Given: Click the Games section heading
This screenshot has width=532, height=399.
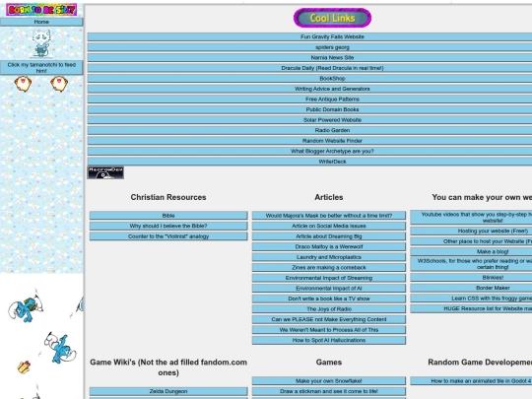Looking at the screenshot, I should [329, 362].
